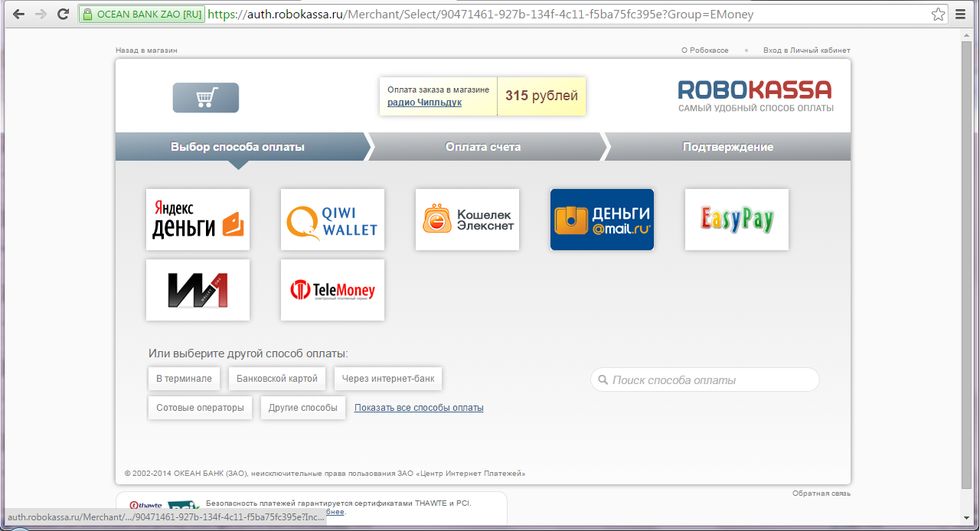This screenshot has width=980, height=531.
Task: Select the W1 wallet payment tile
Action: point(198,290)
